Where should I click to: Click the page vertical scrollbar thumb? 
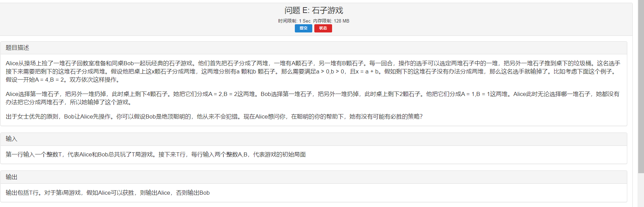coord(641,86)
